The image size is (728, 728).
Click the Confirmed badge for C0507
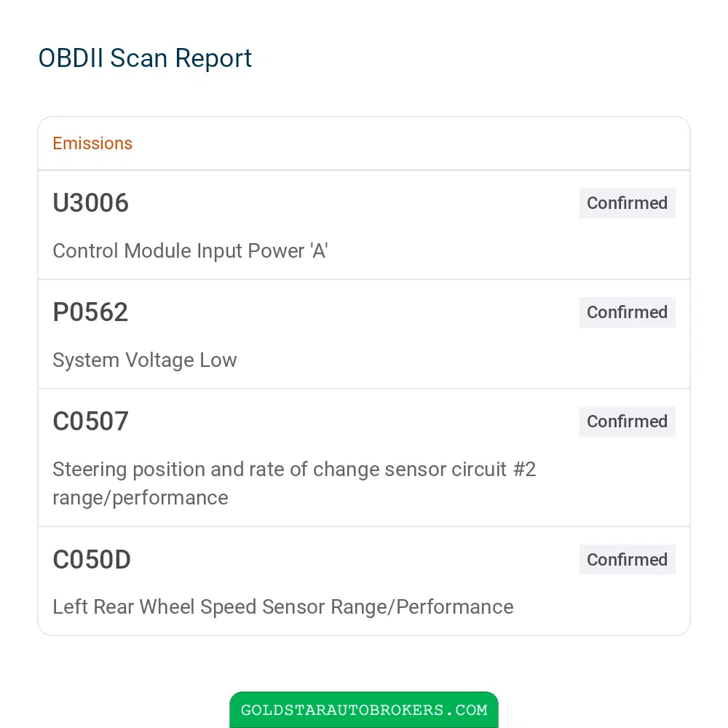tap(627, 421)
